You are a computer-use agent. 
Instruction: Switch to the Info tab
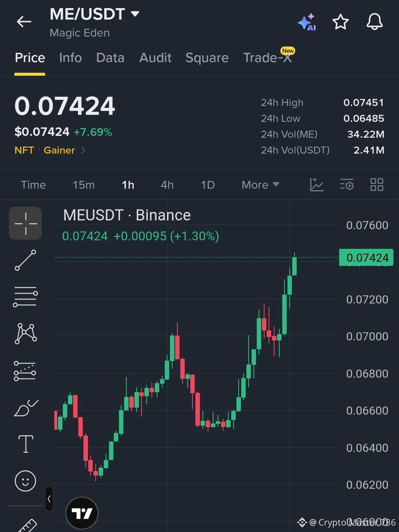(71, 58)
